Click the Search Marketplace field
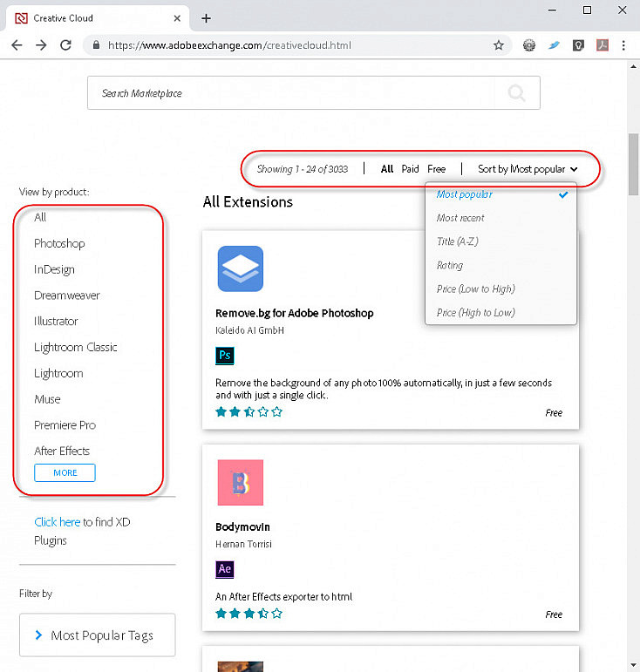 [x=313, y=93]
